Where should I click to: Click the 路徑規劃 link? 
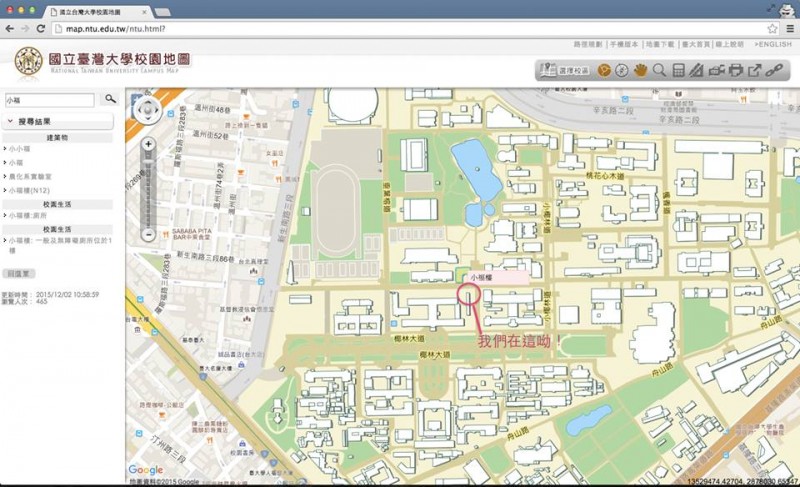[588, 44]
